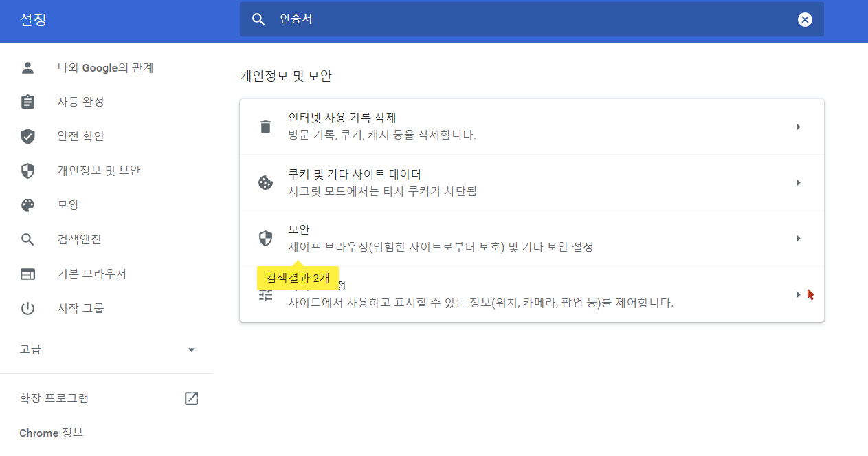
Task: Open the 모양 settings section
Action: tap(68, 205)
